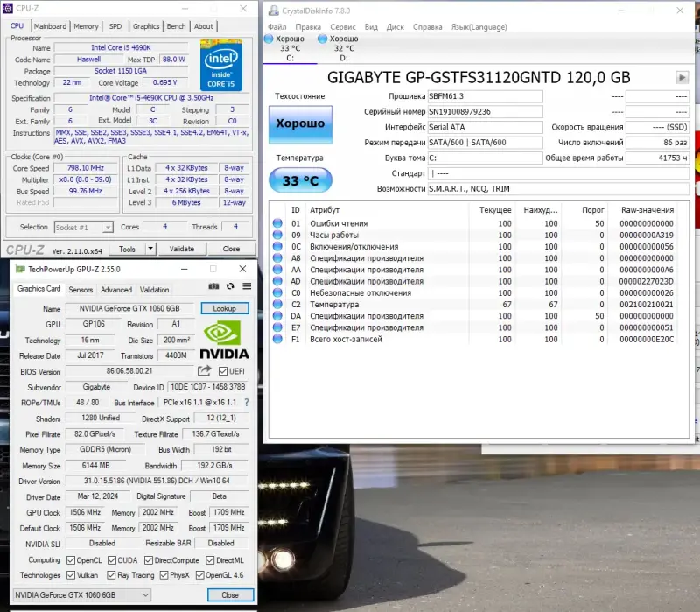Click the Close button in CPU-Z
The height and width of the screenshot is (612, 700).
click(x=231, y=249)
